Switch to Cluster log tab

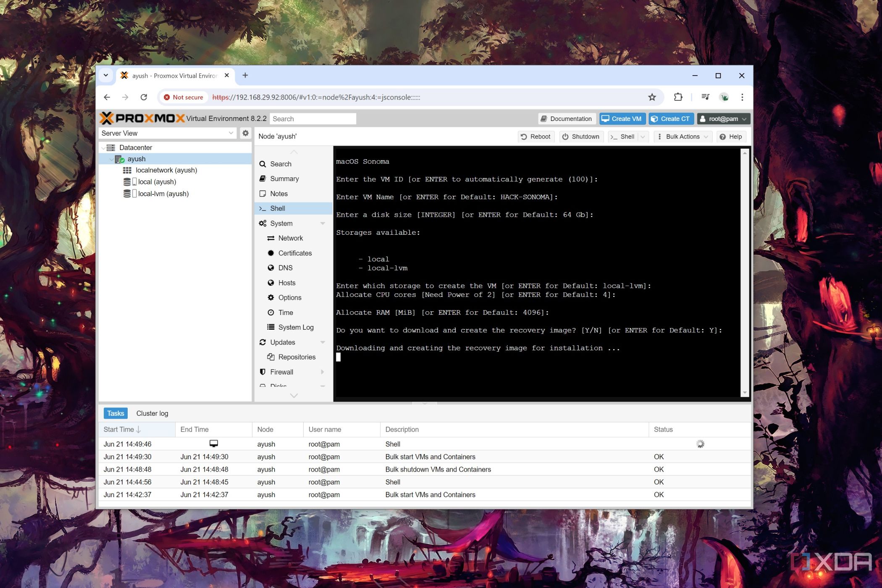pyautogui.click(x=152, y=413)
